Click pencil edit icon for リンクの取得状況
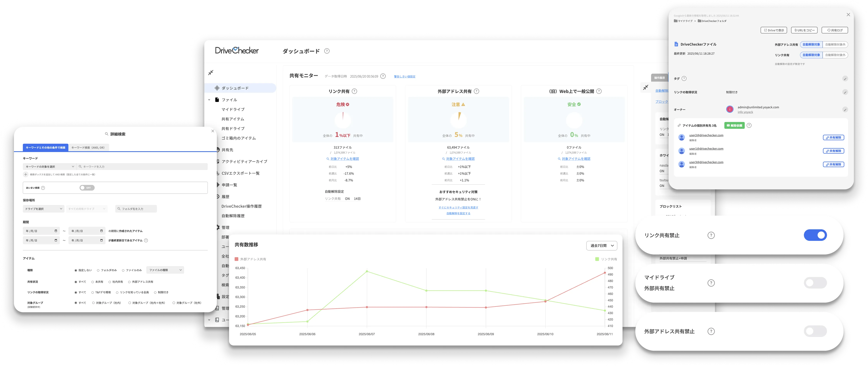868x371 pixels. (845, 92)
